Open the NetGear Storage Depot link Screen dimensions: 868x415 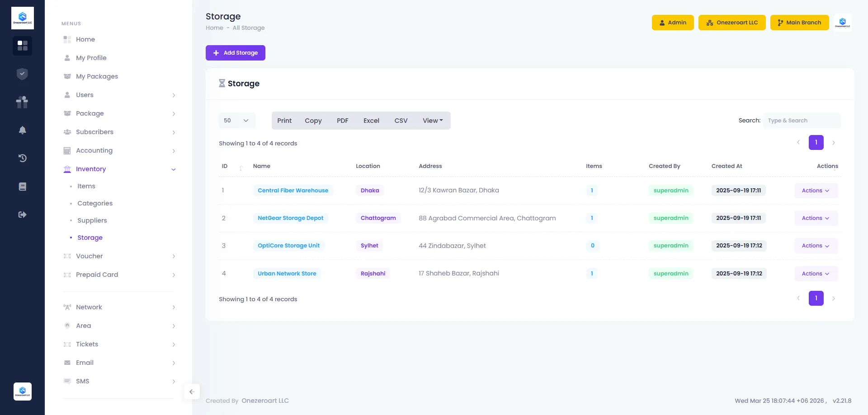coord(290,218)
